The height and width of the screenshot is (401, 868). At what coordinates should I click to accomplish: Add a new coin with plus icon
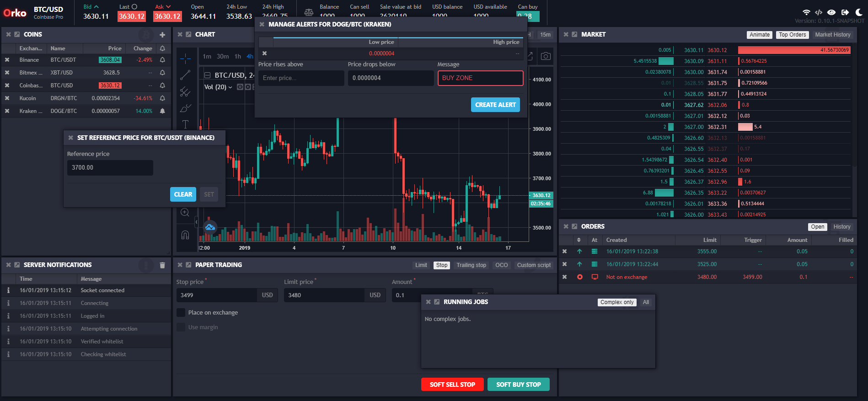pyautogui.click(x=162, y=35)
